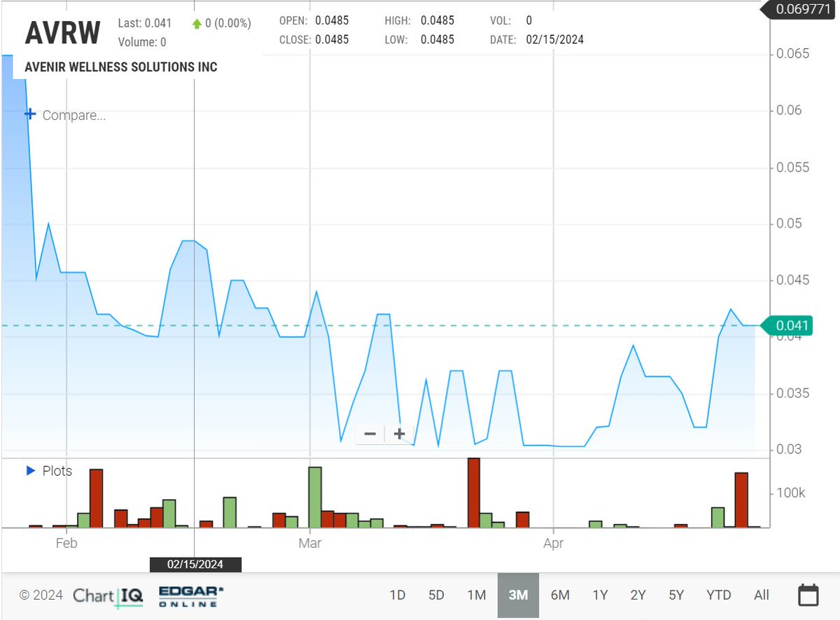
Task: Click the OPEN 0.0485 value
Action: [x=332, y=21]
